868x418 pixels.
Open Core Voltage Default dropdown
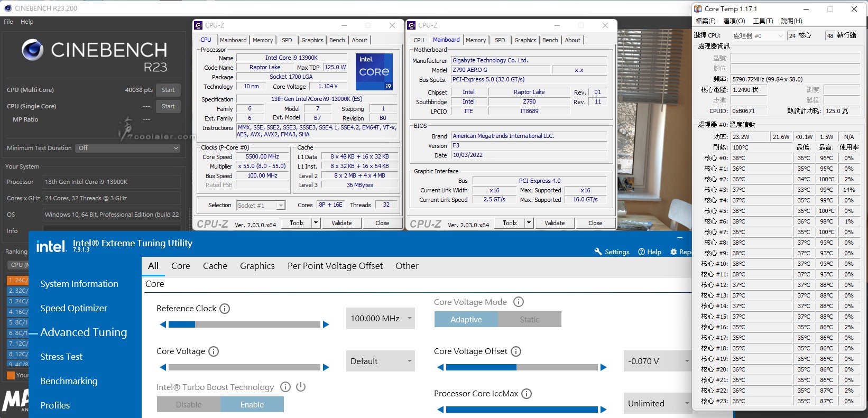click(x=381, y=361)
